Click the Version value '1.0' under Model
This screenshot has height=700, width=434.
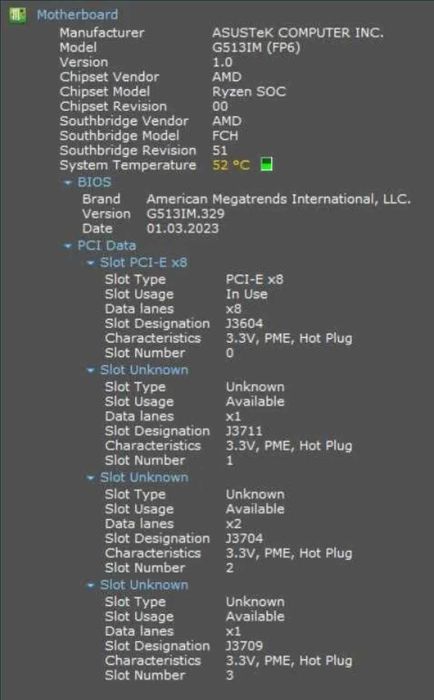click(222, 62)
